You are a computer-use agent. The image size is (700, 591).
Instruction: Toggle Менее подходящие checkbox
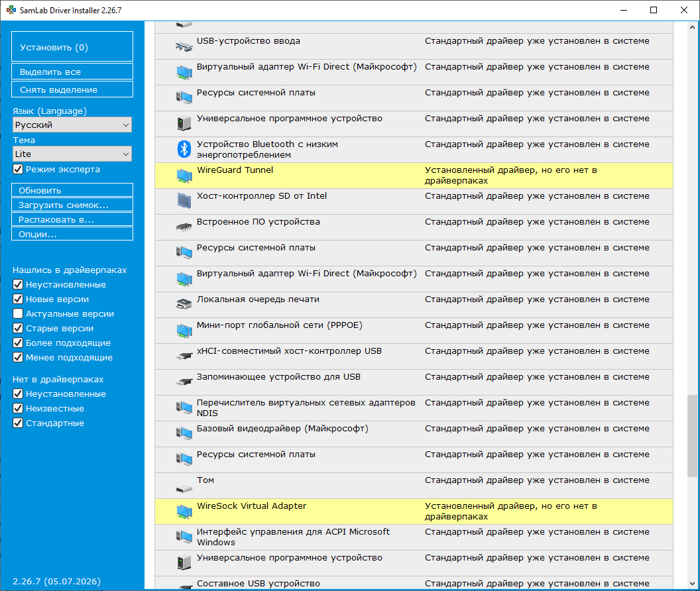(x=18, y=358)
